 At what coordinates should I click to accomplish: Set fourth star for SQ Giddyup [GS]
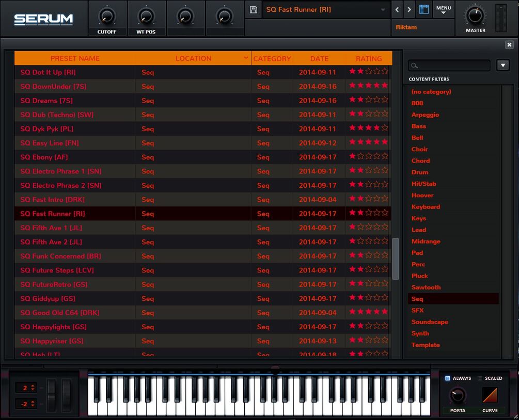coord(376,298)
